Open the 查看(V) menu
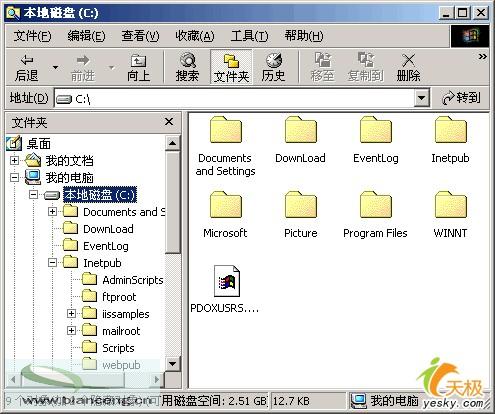Screen dimensions: 495x414 click(140, 36)
